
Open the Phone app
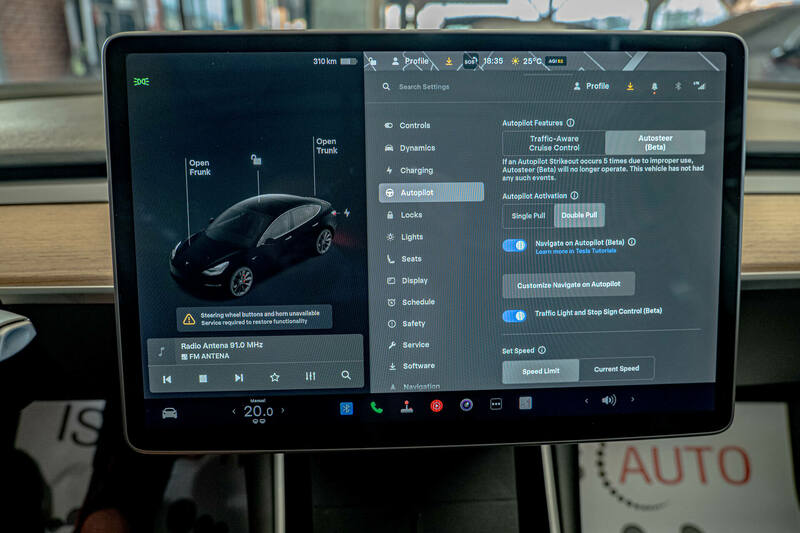point(377,408)
